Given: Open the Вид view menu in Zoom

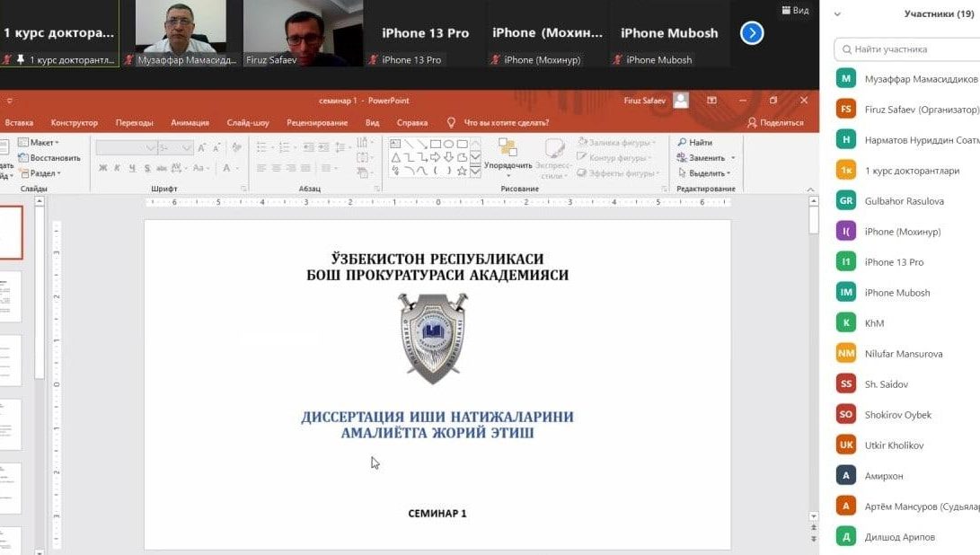Looking at the screenshot, I should [795, 10].
